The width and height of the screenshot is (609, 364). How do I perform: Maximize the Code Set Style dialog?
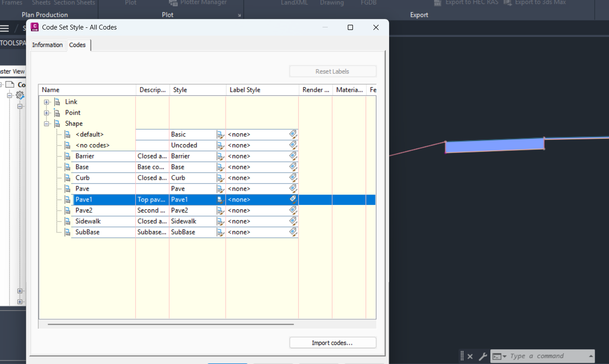click(x=350, y=27)
